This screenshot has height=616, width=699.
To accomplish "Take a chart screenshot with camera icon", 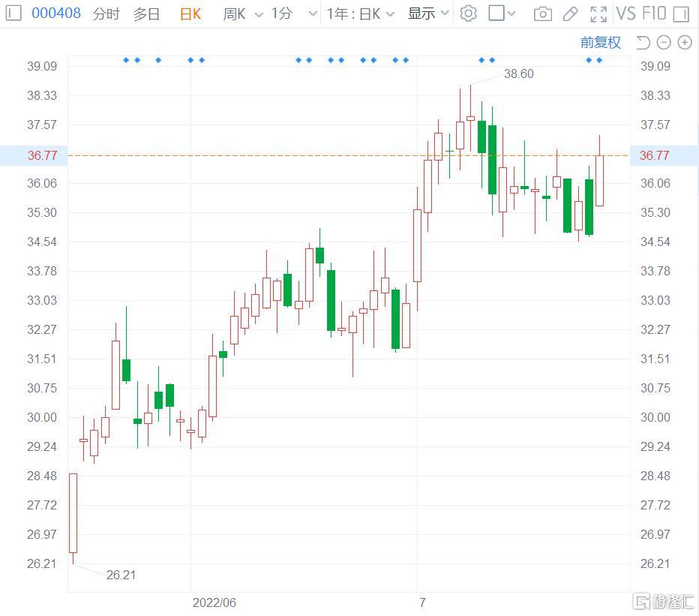I will click(542, 14).
